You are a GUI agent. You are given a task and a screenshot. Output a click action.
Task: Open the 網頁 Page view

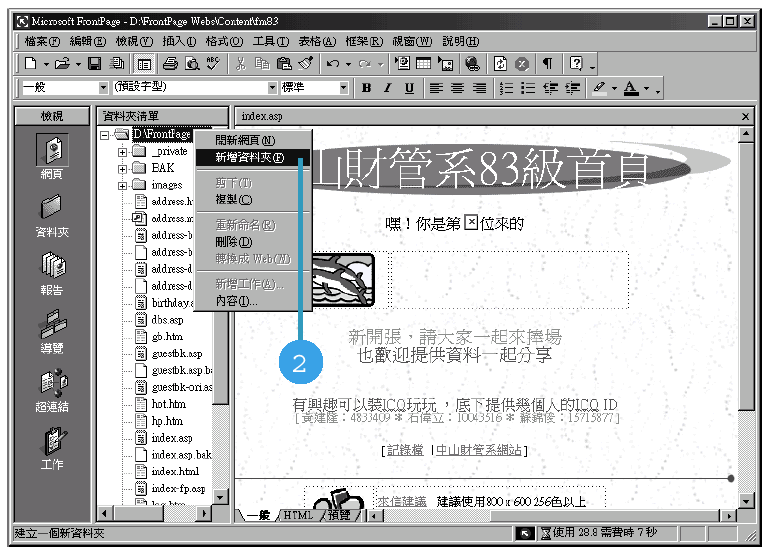pos(52,157)
